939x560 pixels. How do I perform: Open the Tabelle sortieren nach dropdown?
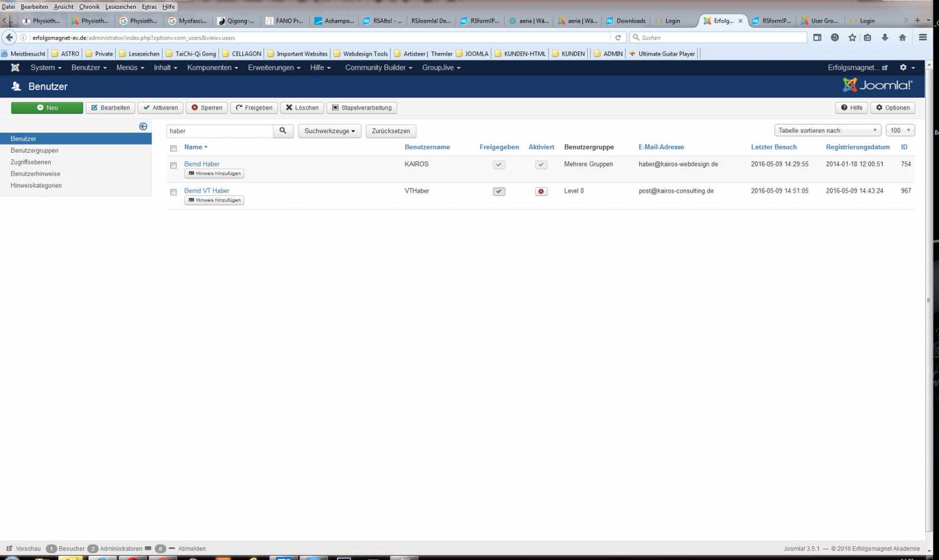point(827,130)
